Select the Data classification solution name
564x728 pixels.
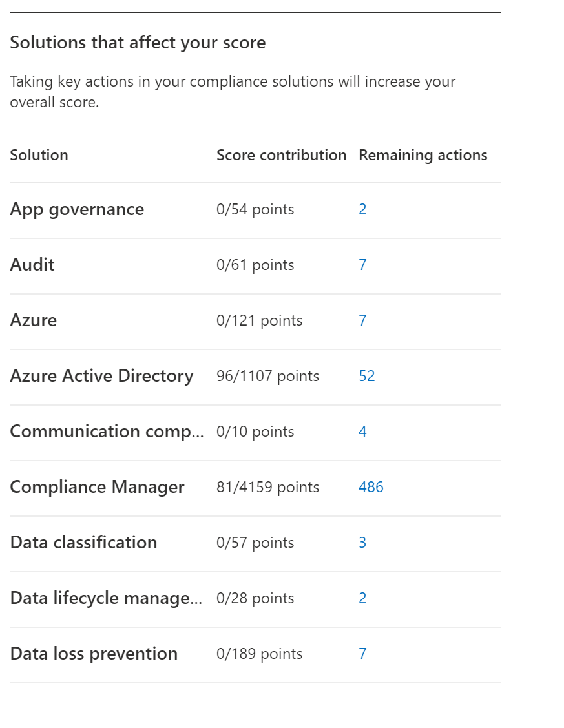click(x=83, y=543)
